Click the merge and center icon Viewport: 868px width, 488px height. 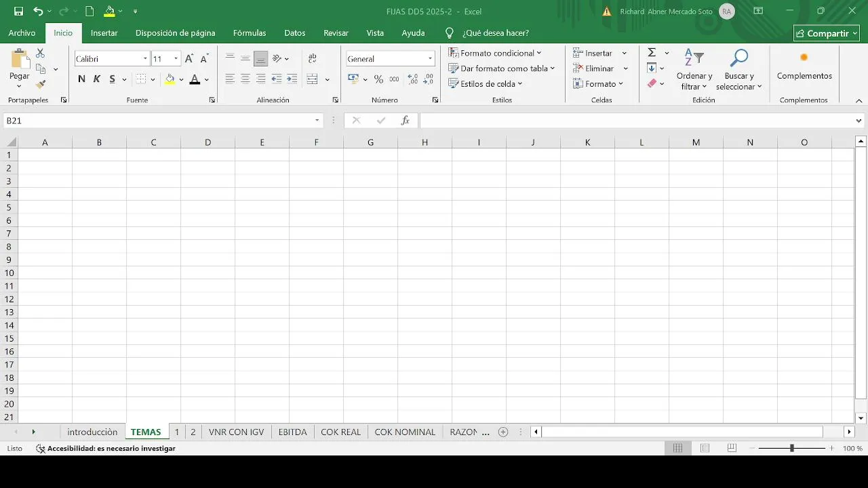(312, 79)
